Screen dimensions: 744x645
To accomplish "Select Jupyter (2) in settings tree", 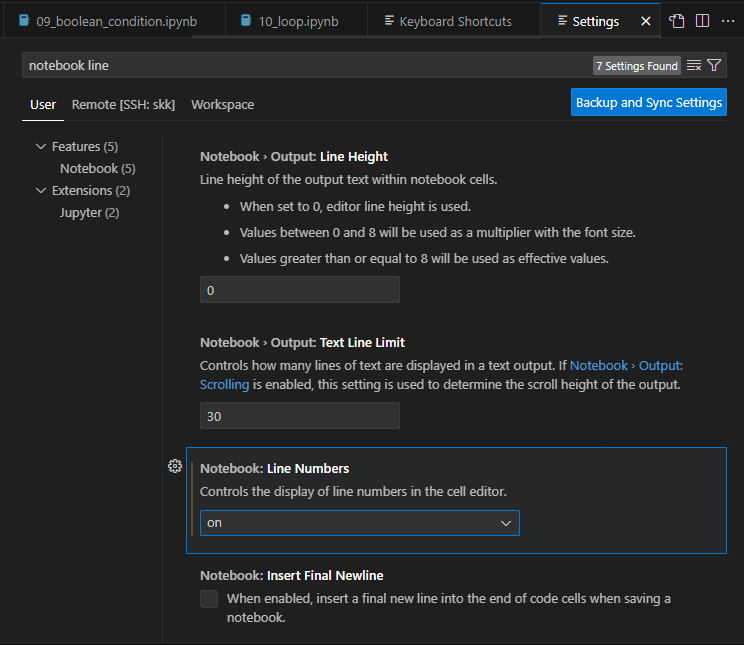I will click(89, 213).
